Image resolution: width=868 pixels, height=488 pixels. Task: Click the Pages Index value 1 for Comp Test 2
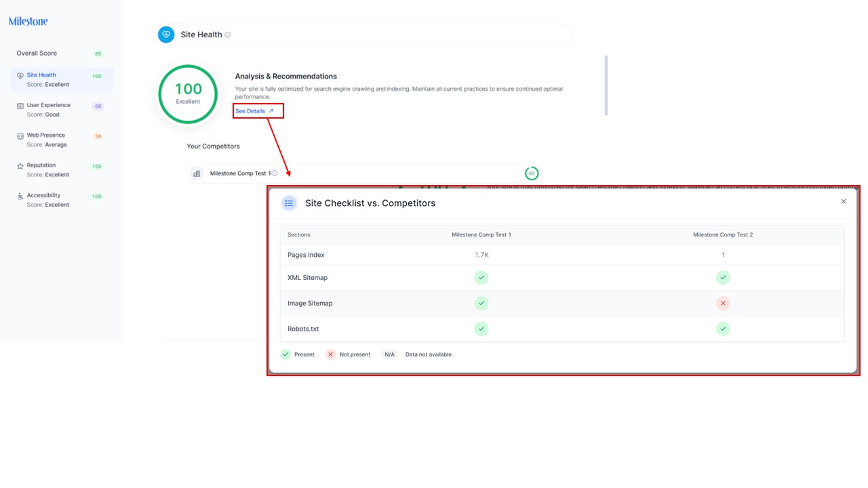pos(723,255)
